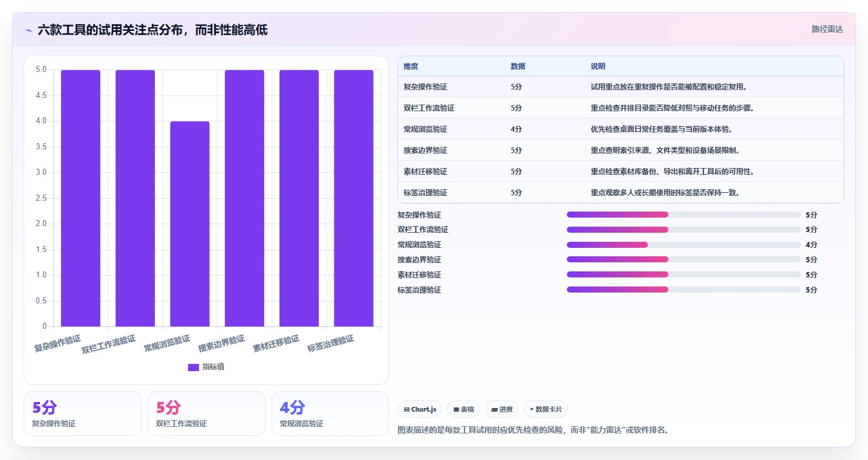The height and width of the screenshot is (460, 868).
Task: Click the 素材迁移验证 table row cell
Action: point(425,172)
